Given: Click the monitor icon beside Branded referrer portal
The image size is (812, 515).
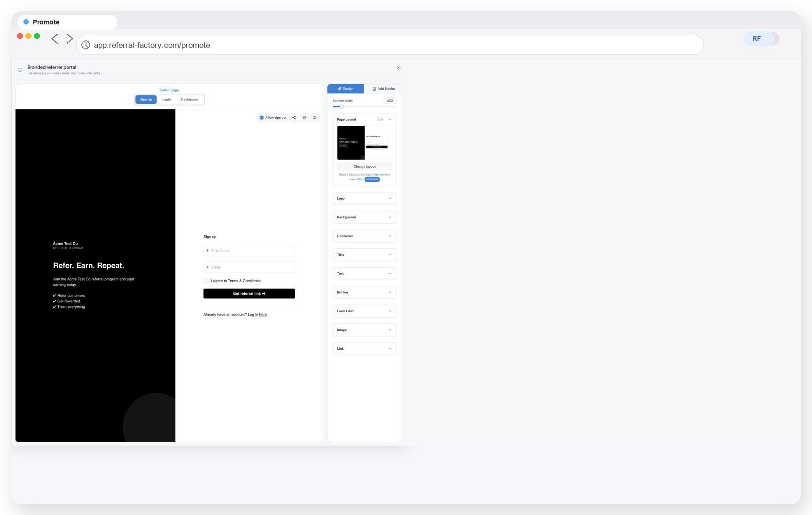Looking at the screenshot, I should tap(20, 70).
